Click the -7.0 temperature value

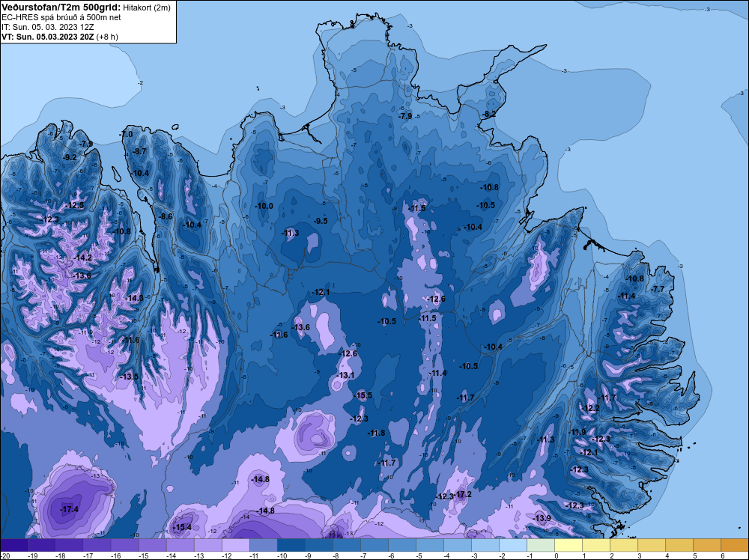tap(126, 135)
